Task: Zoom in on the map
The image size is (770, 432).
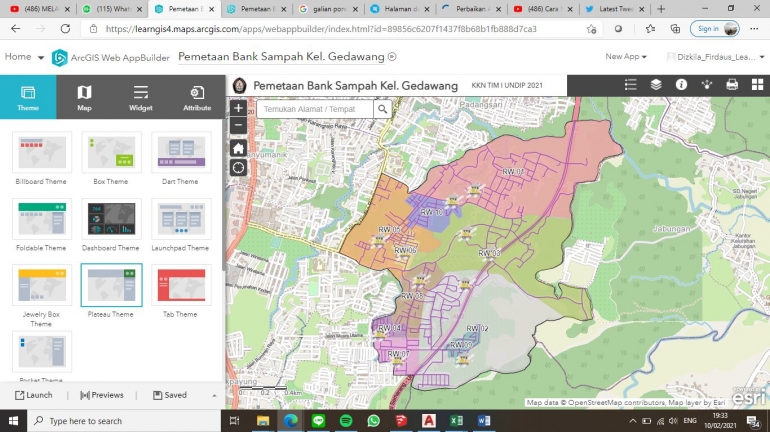Action: (x=238, y=108)
